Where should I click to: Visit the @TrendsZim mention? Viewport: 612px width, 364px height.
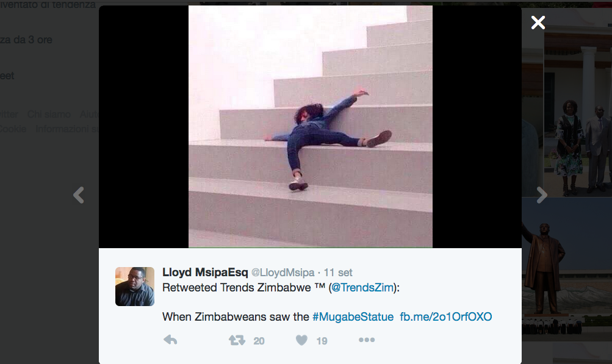pyautogui.click(x=362, y=288)
